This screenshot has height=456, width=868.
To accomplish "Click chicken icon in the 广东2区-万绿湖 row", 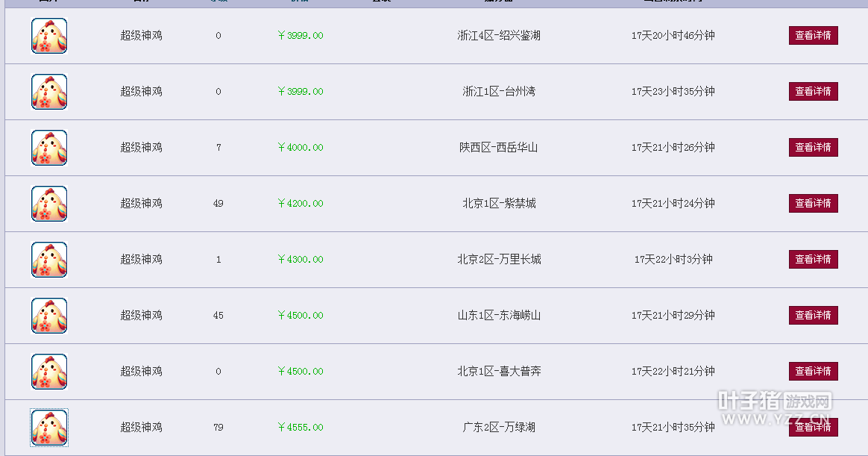I will click(x=49, y=428).
